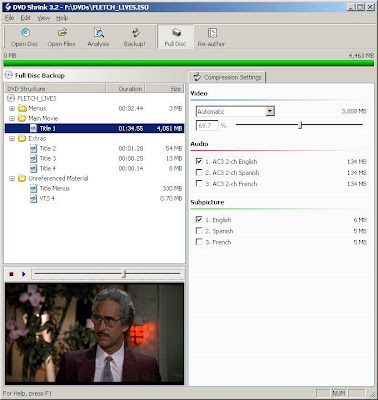Click the FLETCH_LIVES disc icon
The height and width of the screenshot is (400, 378).
point(11,98)
